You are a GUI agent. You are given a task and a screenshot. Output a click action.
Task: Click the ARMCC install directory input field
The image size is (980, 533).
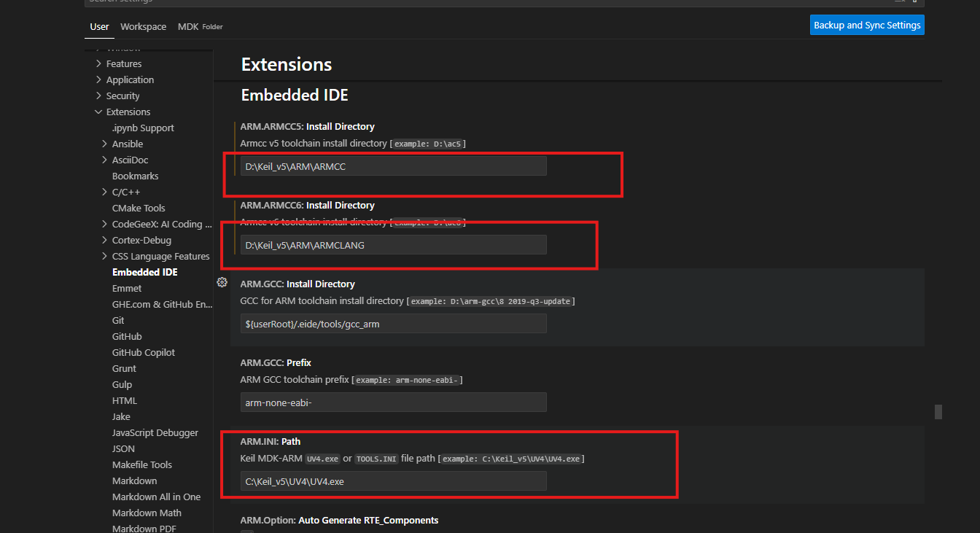tap(393, 166)
